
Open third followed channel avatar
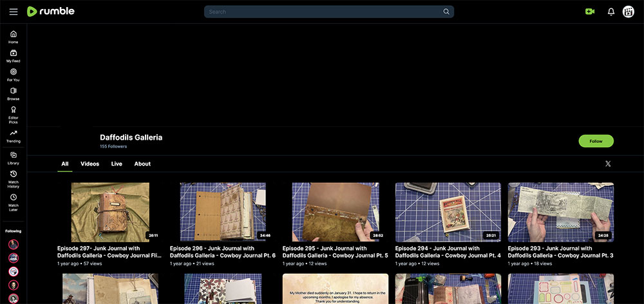coord(14,272)
